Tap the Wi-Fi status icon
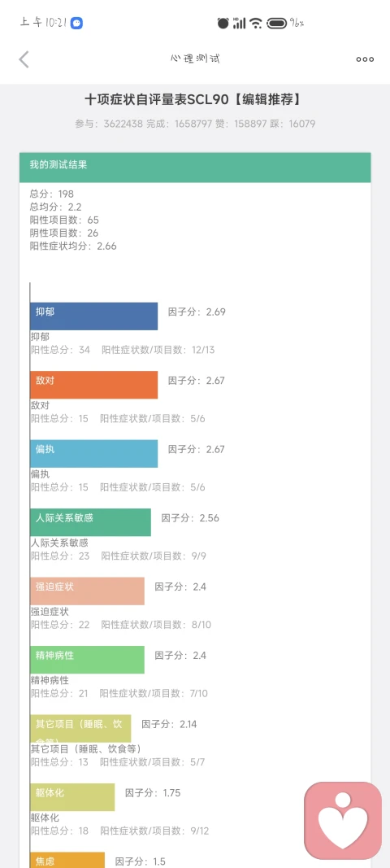This screenshot has height=868, width=390. (256, 24)
